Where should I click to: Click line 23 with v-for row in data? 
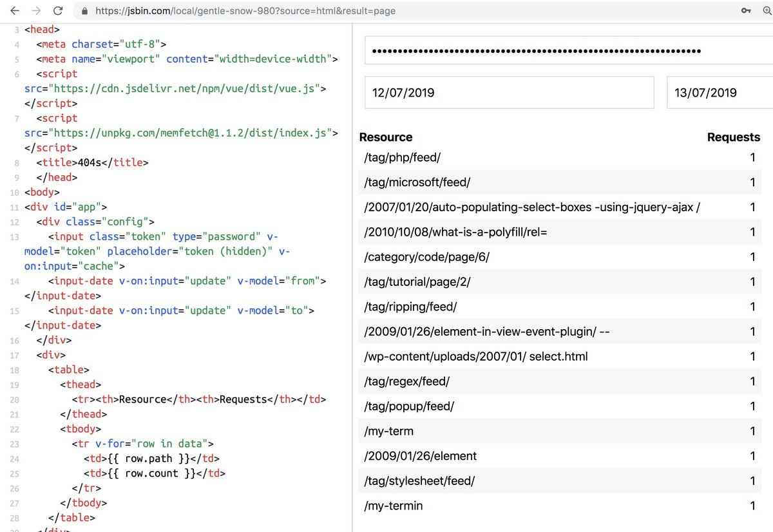tap(142, 444)
